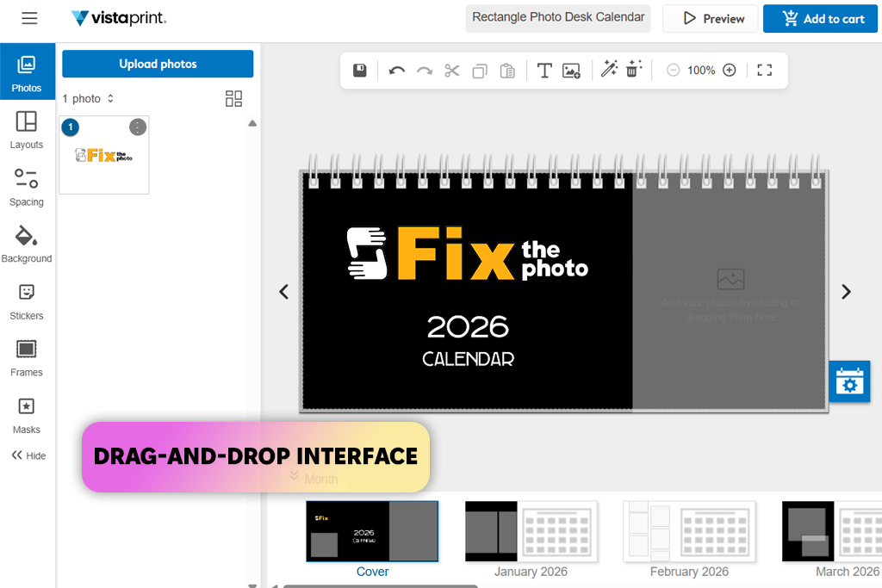
Task: Open options menu on uploaded photo
Action: point(138,127)
